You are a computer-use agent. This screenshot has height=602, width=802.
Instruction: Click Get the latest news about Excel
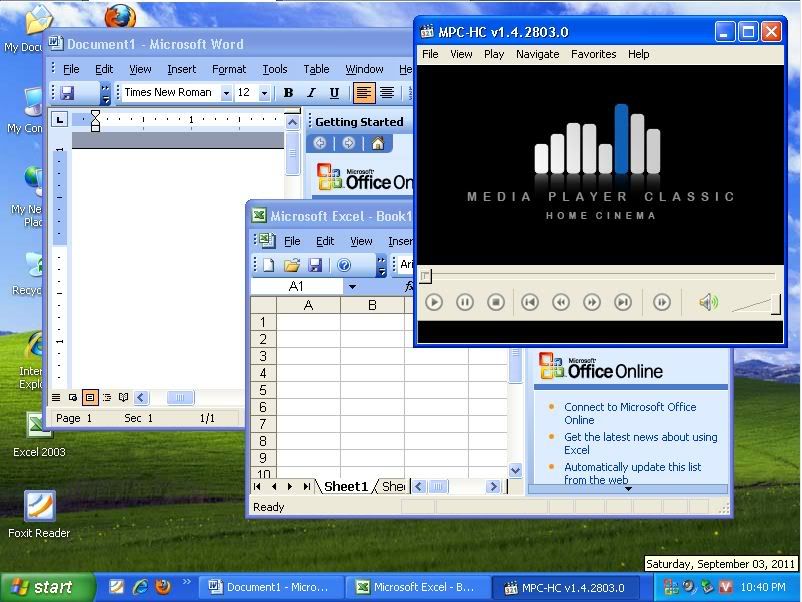(x=640, y=443)
